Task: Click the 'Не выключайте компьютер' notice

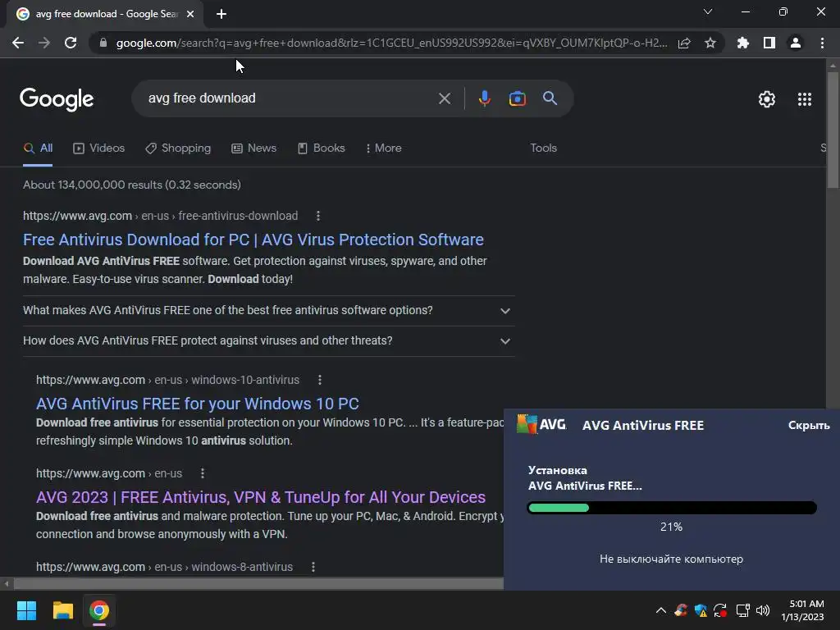Action: click(x=671, y=559)
